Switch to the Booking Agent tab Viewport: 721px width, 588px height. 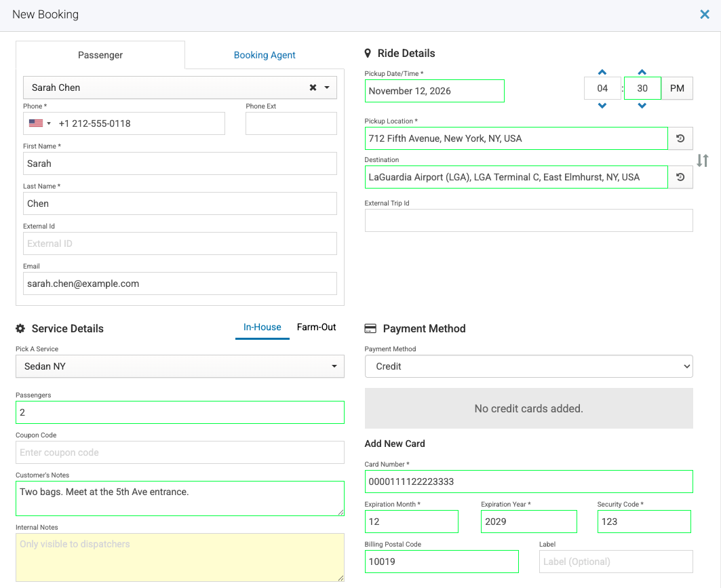pos(265,55)
